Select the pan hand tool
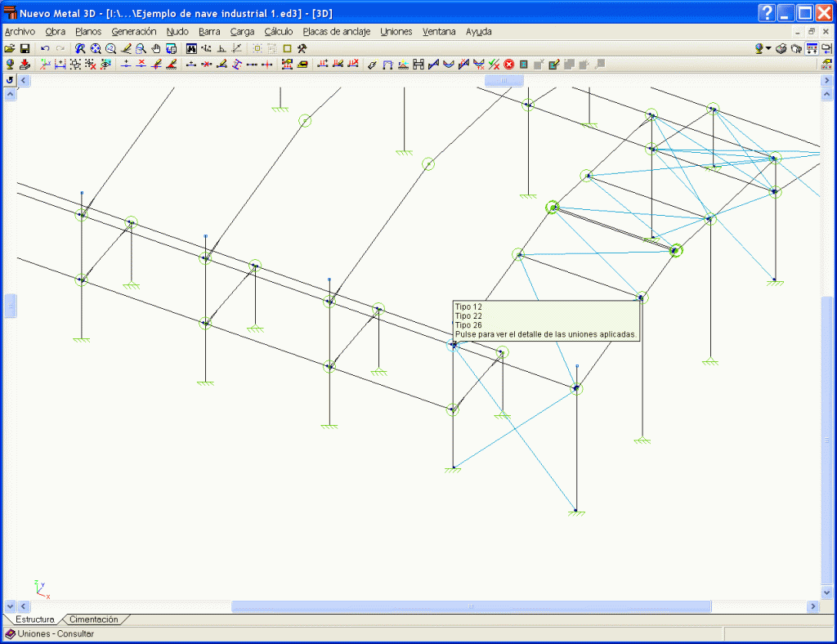 tap(155, 49)
